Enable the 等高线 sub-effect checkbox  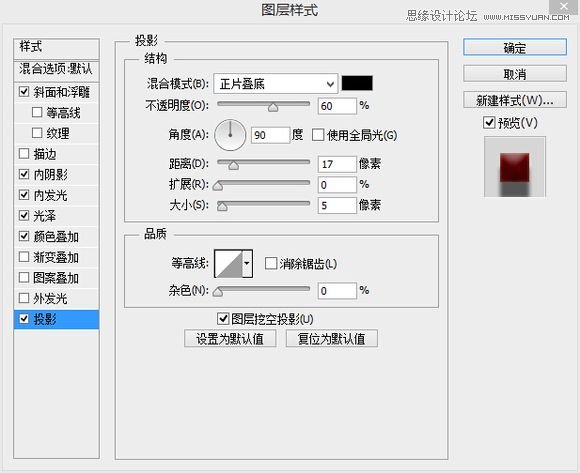37,112
